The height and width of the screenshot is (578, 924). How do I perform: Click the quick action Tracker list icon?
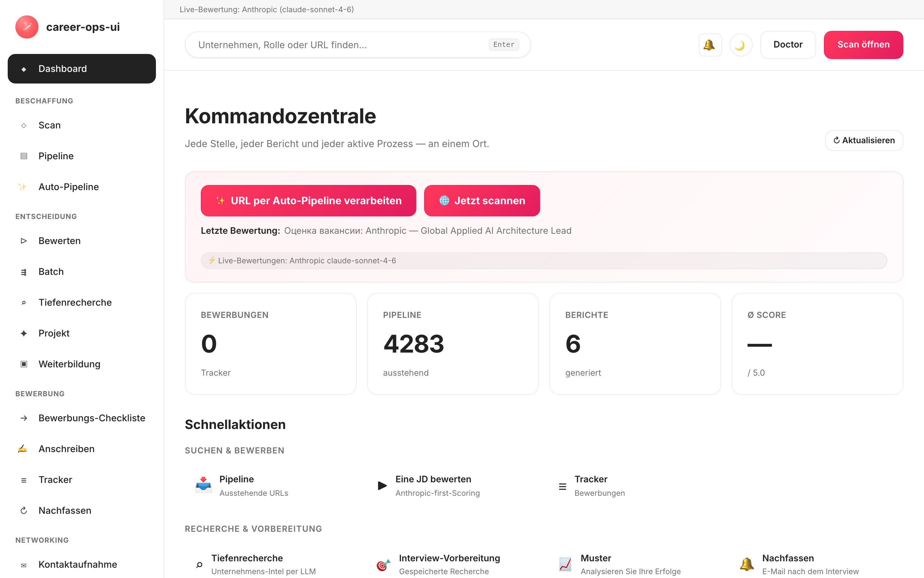562,486
